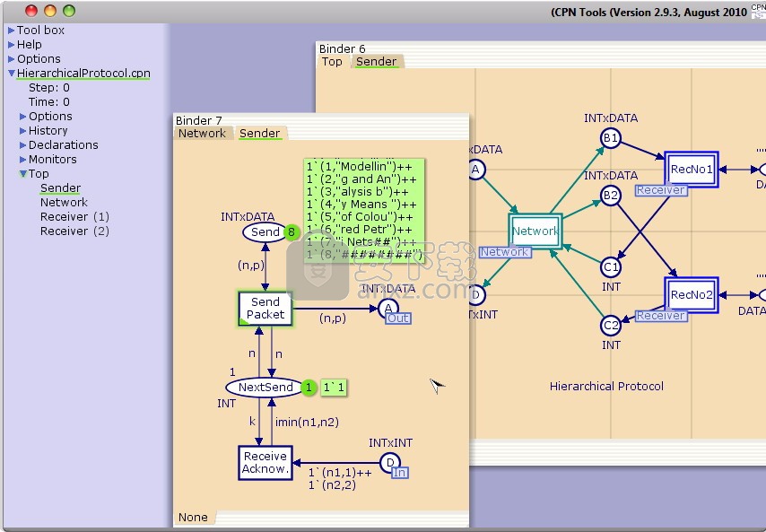Expand the top-level Options entry
This screenshot has height=532, width=766.
coord(12,59)
